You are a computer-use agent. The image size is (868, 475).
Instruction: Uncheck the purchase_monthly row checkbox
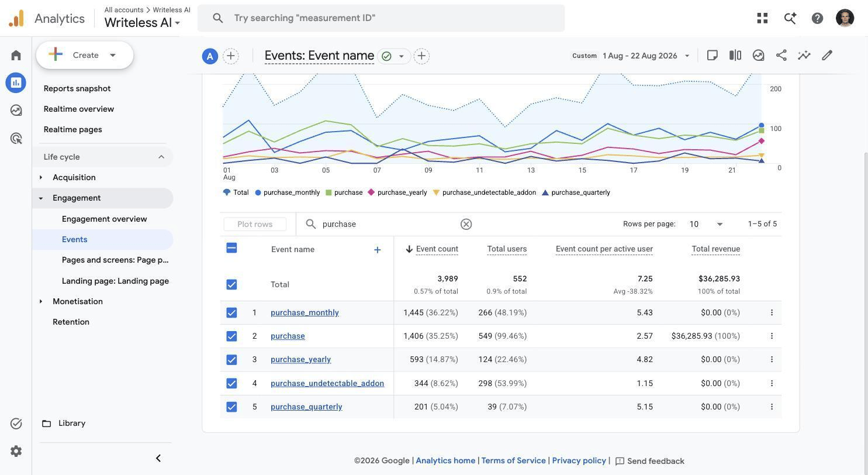231,313
